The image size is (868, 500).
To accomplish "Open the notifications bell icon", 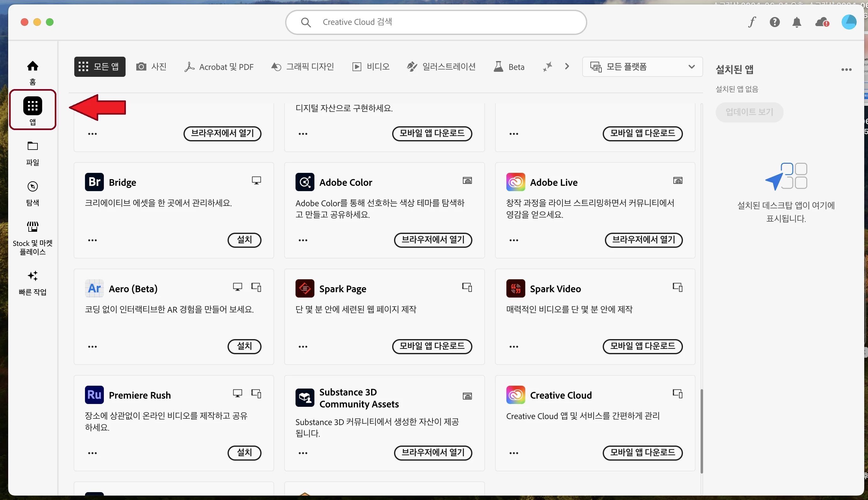I will coord(797,22).
